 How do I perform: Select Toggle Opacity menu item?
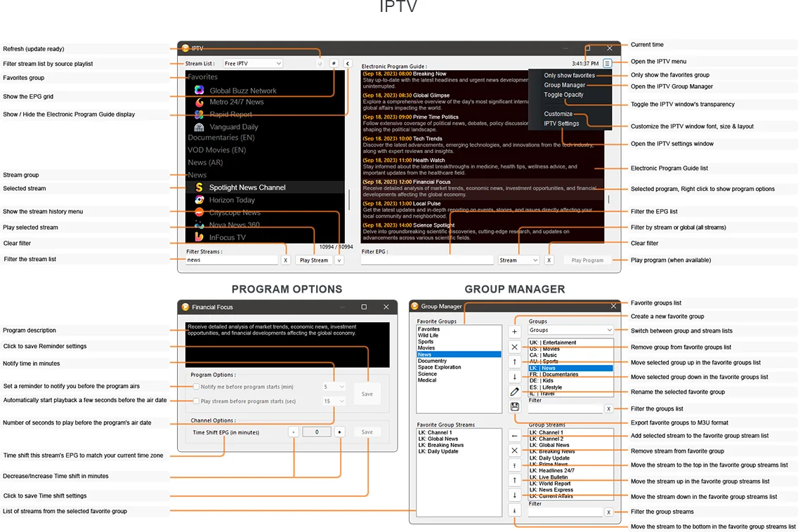(x=563, y=95)
